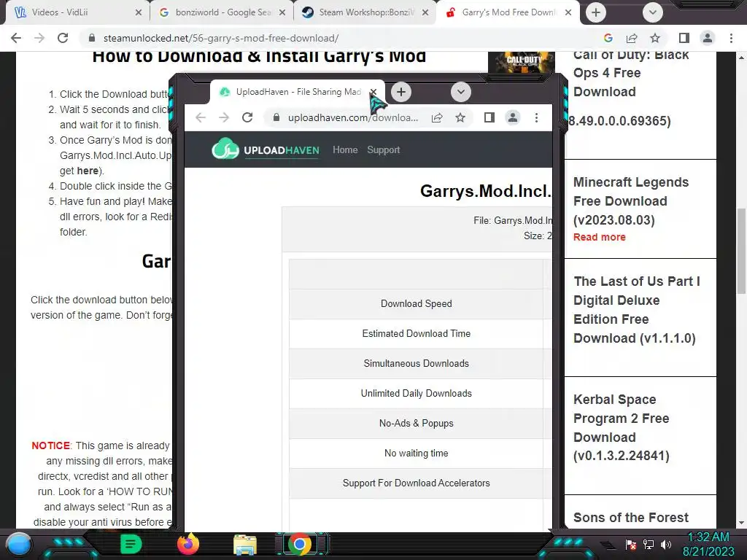
Task: Open Home link on UploadHaven
Action: point(345,149)
